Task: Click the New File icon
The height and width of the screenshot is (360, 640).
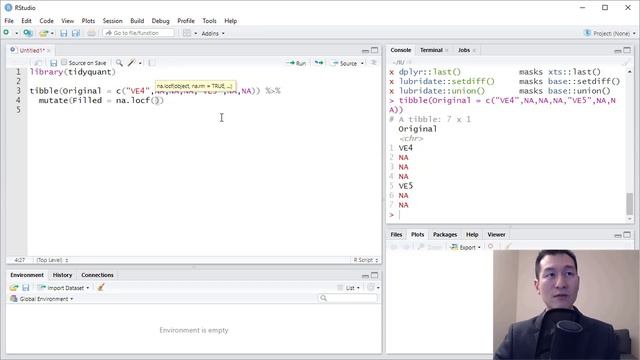Action: click(x=6, y=33)
